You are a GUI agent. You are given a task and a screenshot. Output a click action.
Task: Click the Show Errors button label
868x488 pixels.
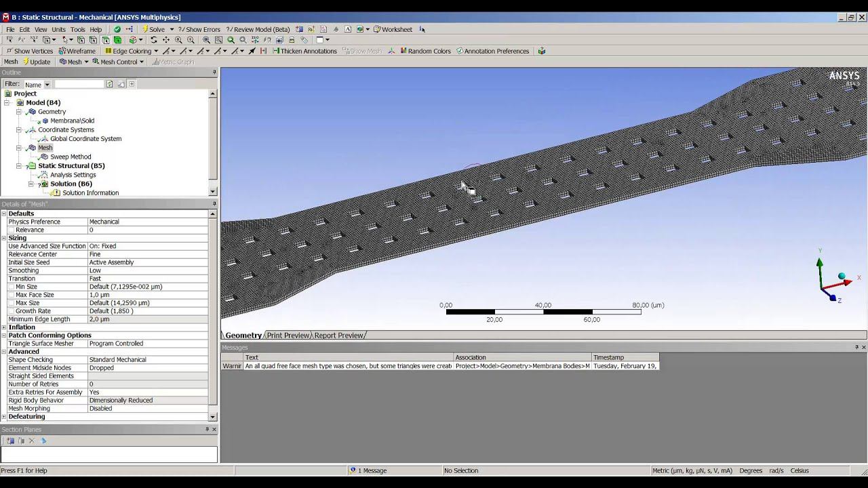(203, 29)
